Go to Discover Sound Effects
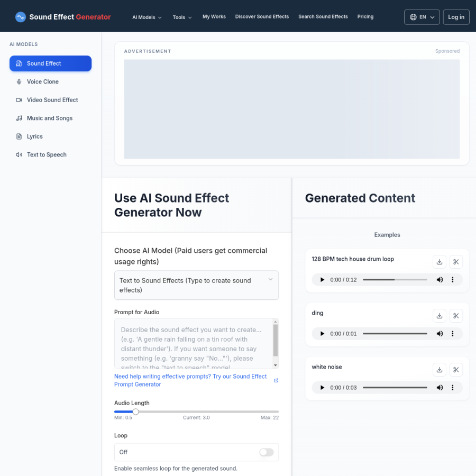The height and width of the screenshot is (476, 476). (x=262, y=17)
